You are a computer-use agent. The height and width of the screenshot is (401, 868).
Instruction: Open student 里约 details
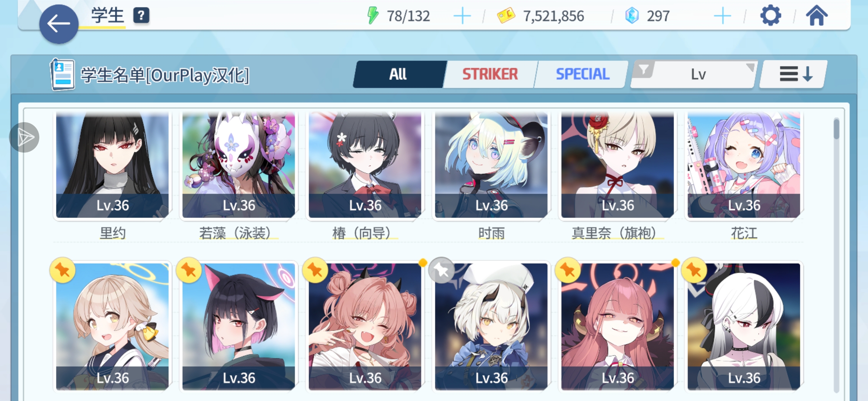pyautogui.click(x=112, y=165)
